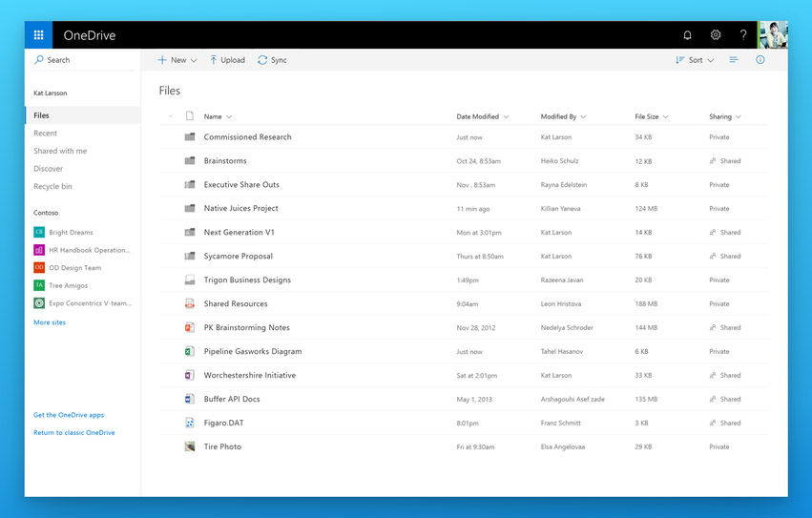This screenshot has width=812, height=518.
Task: Click the Next Generation V1 folder icon
Action: 190,232
